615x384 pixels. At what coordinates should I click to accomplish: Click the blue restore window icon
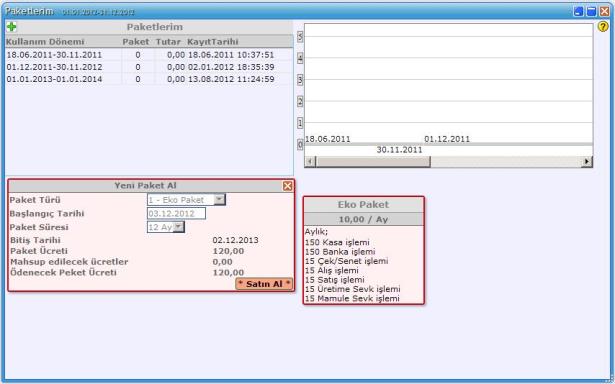[x=578, y=11]
